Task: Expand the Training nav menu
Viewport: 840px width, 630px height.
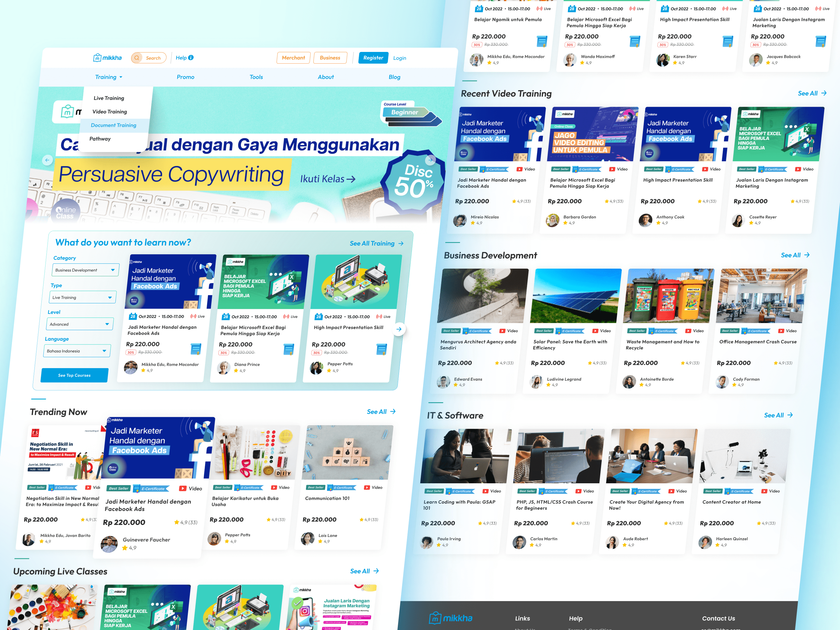Action: [x=108, y=77]
